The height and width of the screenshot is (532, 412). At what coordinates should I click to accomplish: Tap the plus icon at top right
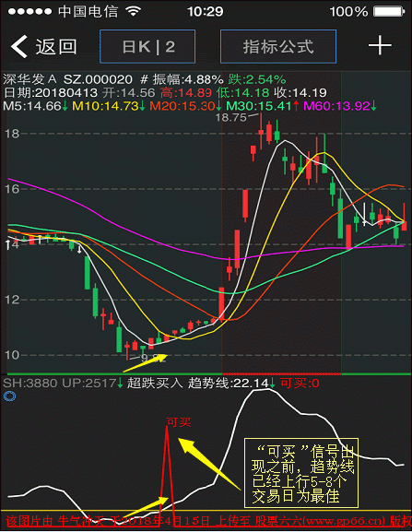pyautogui.click(x=380, y=45)
